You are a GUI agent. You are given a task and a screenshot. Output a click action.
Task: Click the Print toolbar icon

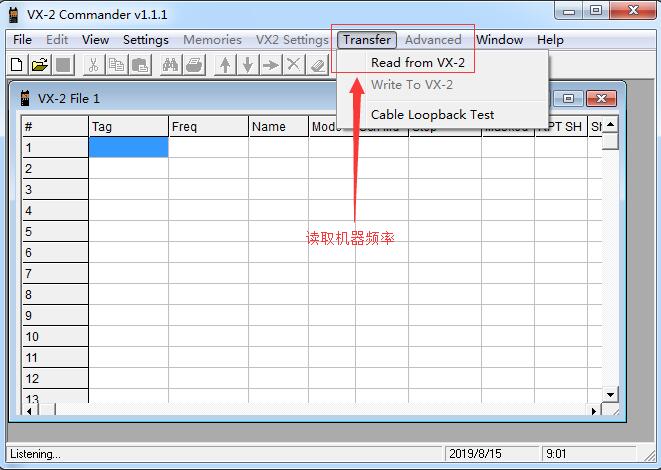coord(194,65)
